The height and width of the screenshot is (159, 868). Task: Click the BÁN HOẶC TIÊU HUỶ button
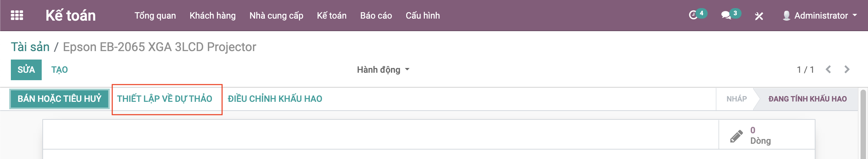click(59, 99)
